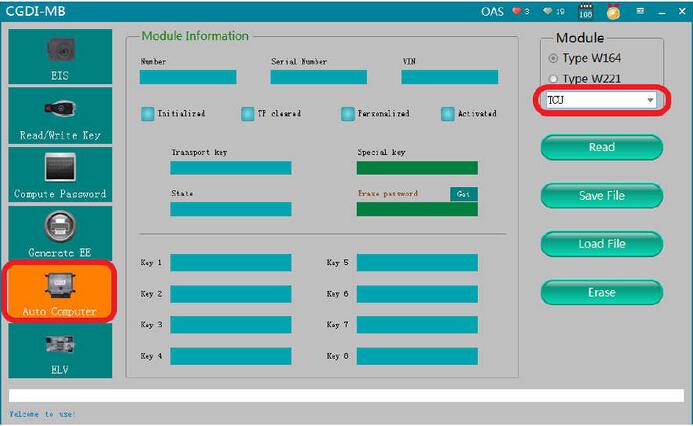
Task: Select the Auto Computer module
Action: click(60, 292)
